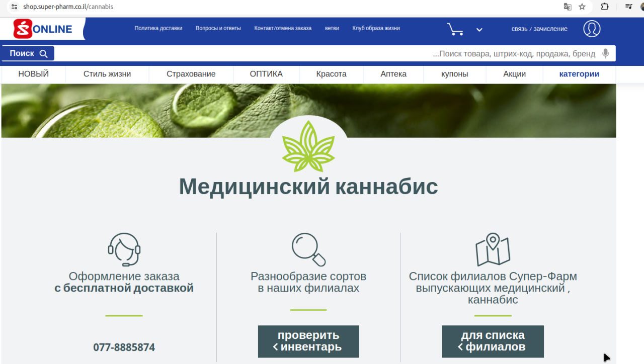Click the связь / зачисление login link
644x364 pixels.
tap(539, 29)
